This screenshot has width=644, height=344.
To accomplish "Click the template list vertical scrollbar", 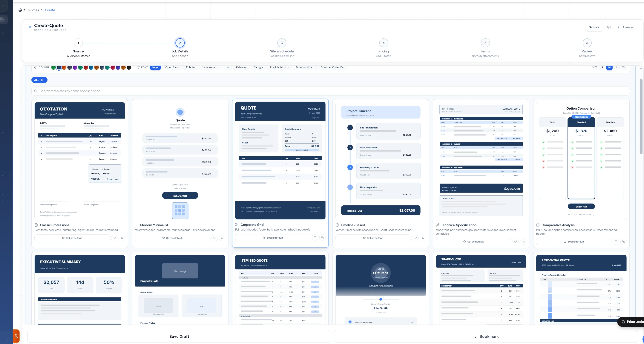I will click(641, 116).
